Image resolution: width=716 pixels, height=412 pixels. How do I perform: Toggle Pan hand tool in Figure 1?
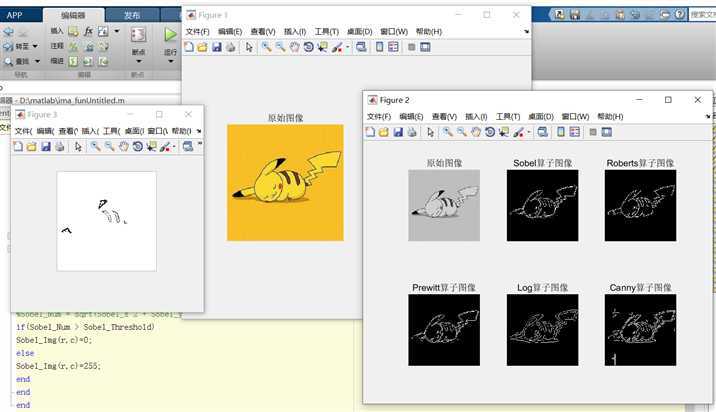pyautogui.click(x=295, y=47)
